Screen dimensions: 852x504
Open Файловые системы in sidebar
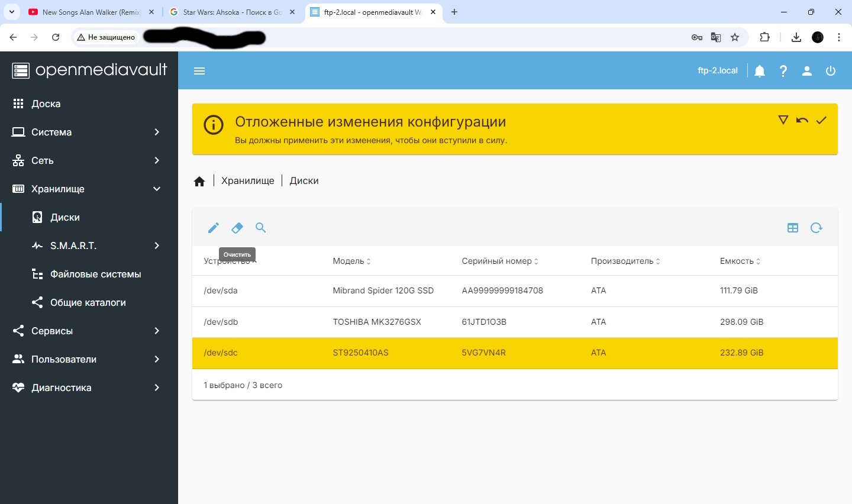95,274
